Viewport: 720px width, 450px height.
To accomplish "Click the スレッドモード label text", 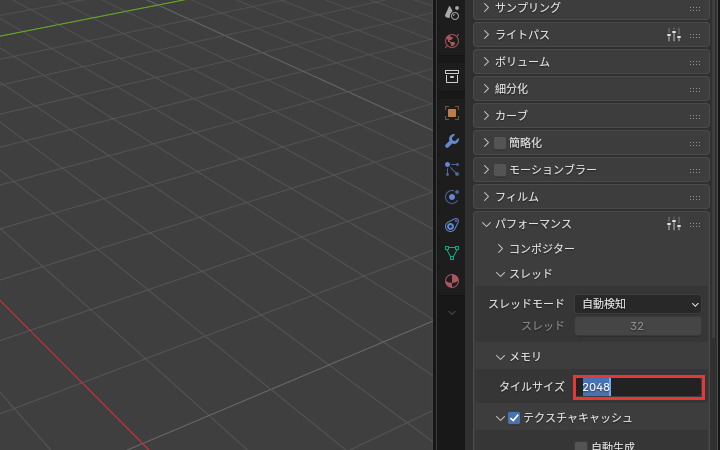I will [526, 304].
